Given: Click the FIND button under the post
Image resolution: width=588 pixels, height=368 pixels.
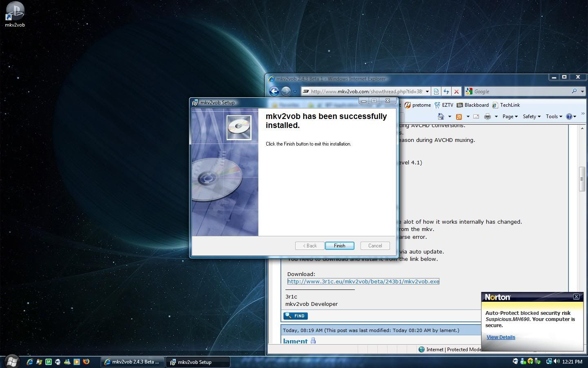Looking at the screenshot, I should (x=296, y=316).
